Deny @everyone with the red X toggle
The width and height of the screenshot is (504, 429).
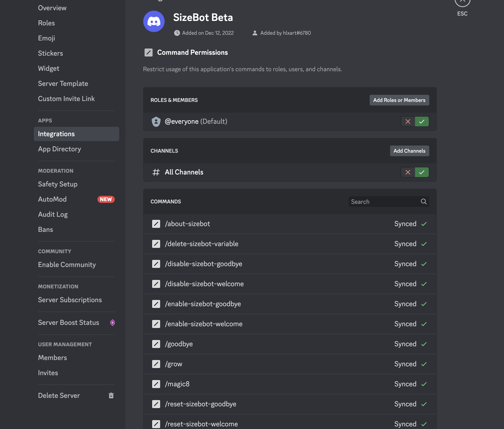408,121
